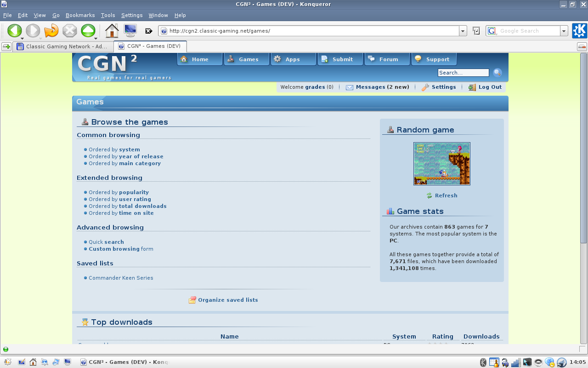The height and width of the screenshot is (368, 588).
Task: Click the orange Reload page icon
Action: (x=51, y=31)
